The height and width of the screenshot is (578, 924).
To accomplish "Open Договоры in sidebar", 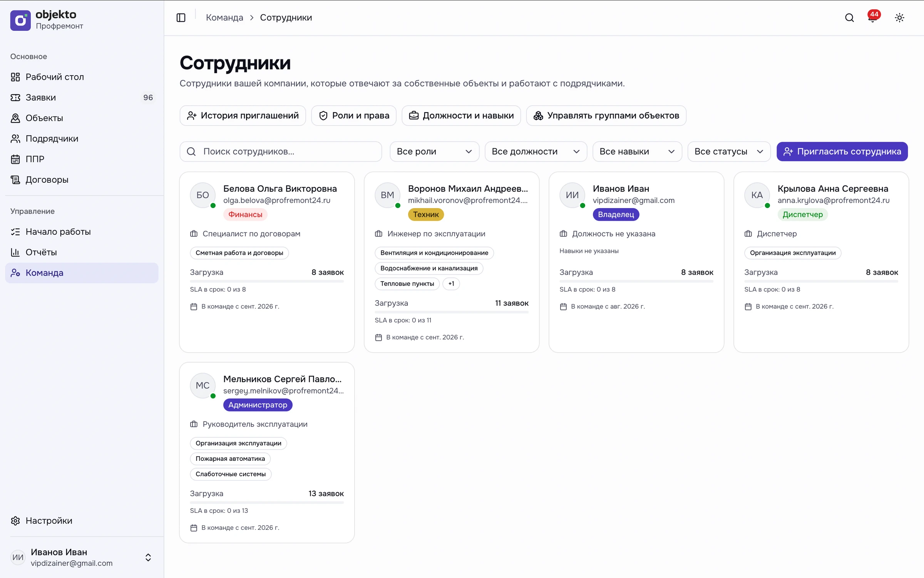I will pyautogui.click(x=82, y=180).
